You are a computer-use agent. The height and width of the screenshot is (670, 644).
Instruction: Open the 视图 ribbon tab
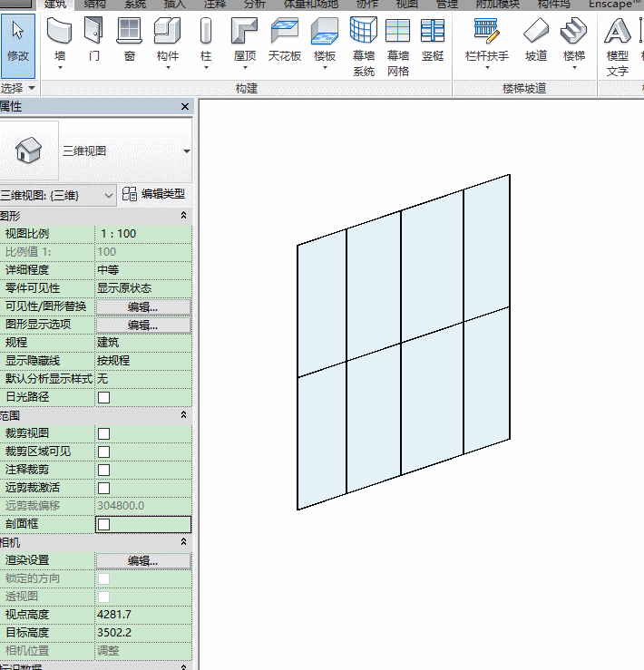coord(406,5)
